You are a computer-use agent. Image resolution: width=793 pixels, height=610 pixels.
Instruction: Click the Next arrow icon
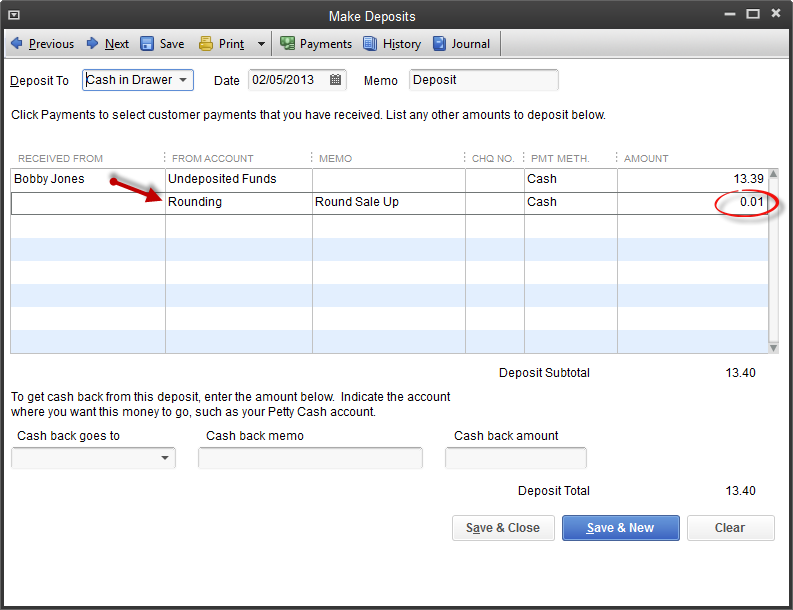93,44
